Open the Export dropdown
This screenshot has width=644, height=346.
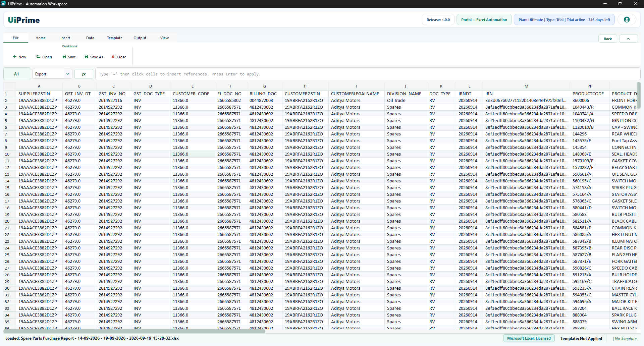tap(52, 74)
